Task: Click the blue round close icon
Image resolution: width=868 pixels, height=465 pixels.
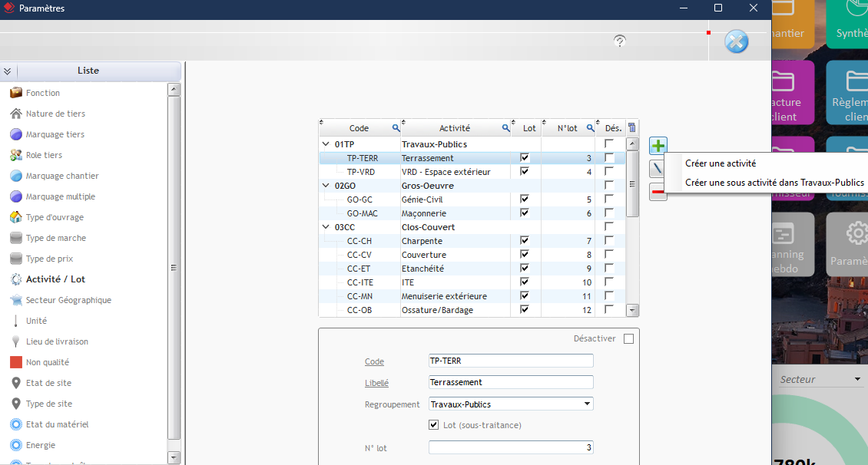Action: (x=736, y=41)
